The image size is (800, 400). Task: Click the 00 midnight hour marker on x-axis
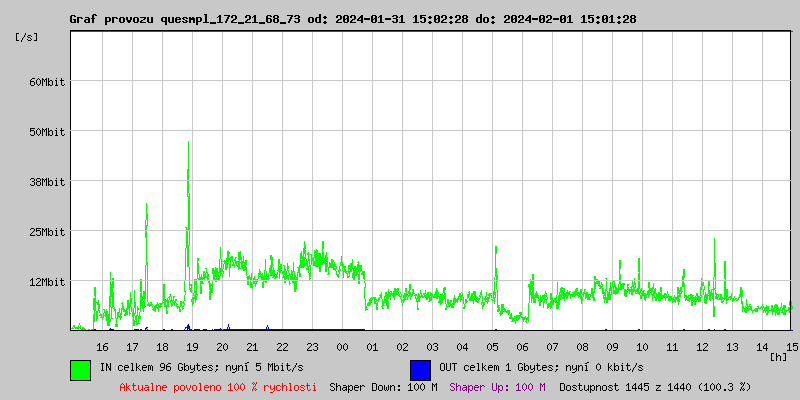click(342, 346)
